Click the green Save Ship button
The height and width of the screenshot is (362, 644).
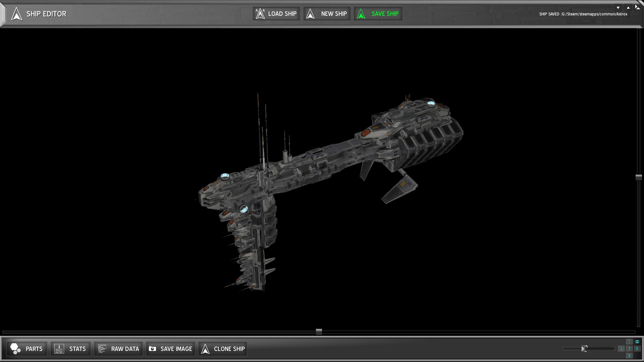(378, 14)
